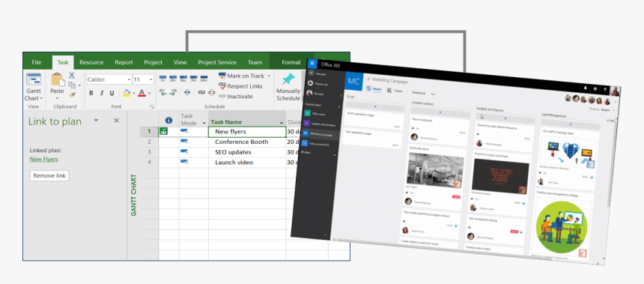Click the task mode icon in row 2
This screenshot has width=644, height=284.
[x=184, y=142]
